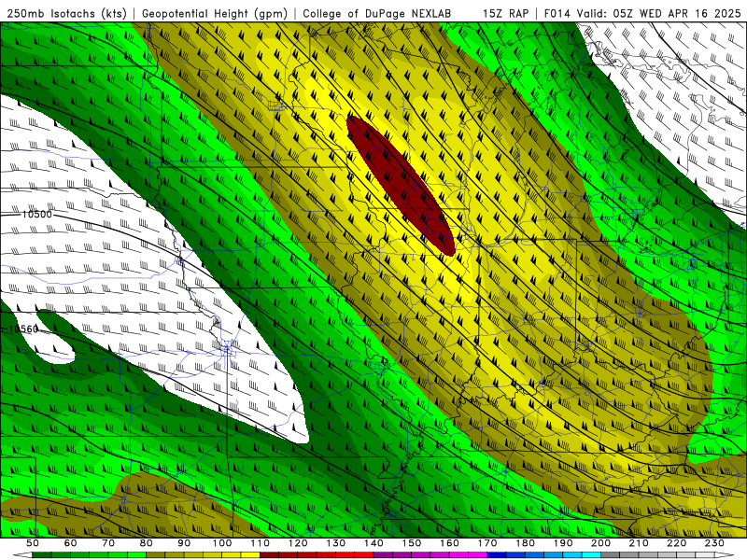
Task: Select the dark red swatch right of 110
Action: pyautogui.click(x=269, y=555)
